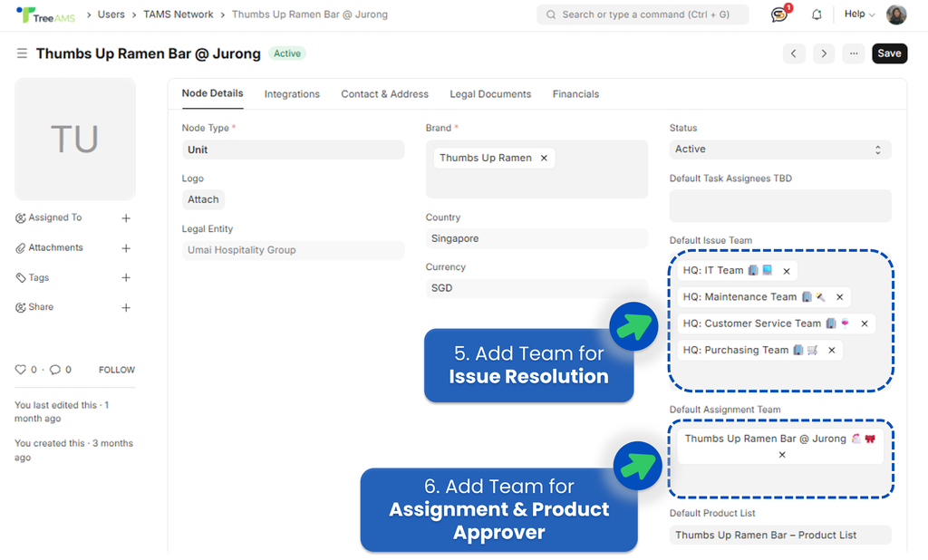
Task: Open user avatar profile menu
Action: coord(896,14)
